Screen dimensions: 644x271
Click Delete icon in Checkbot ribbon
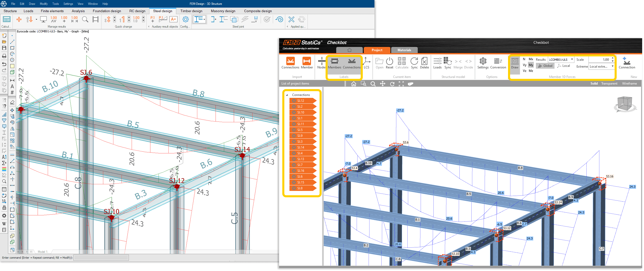point(424,61)
